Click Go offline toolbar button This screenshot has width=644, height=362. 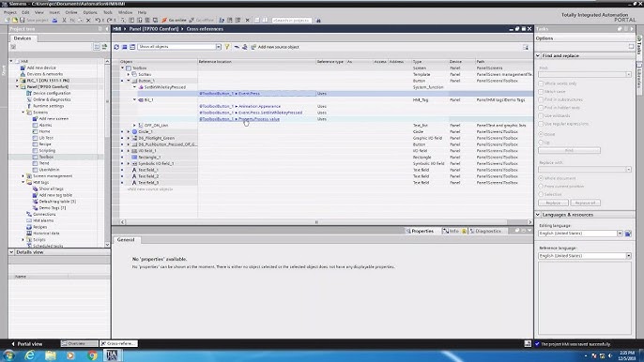pos(202,20)
